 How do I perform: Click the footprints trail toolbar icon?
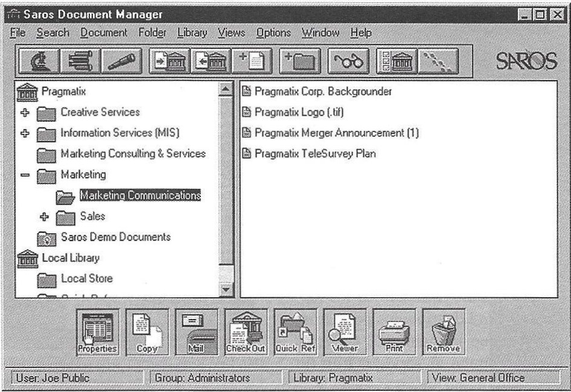438,61
